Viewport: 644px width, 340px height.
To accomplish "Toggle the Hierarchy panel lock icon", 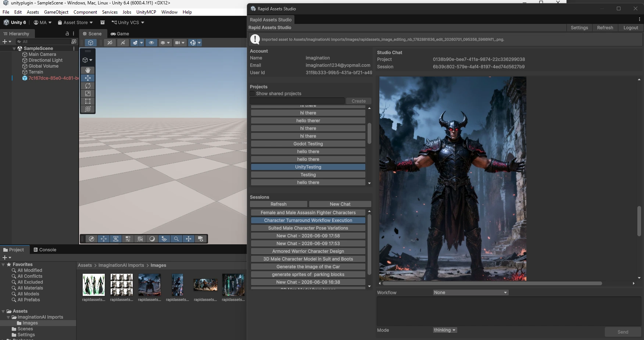I will tap(67, 33).
